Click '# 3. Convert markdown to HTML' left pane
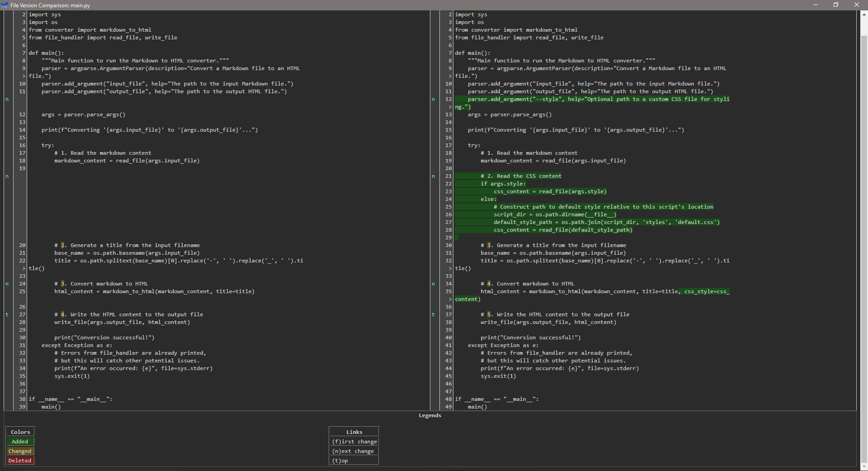The height and width of the screenshot is (471, 868). click(101, 284)
